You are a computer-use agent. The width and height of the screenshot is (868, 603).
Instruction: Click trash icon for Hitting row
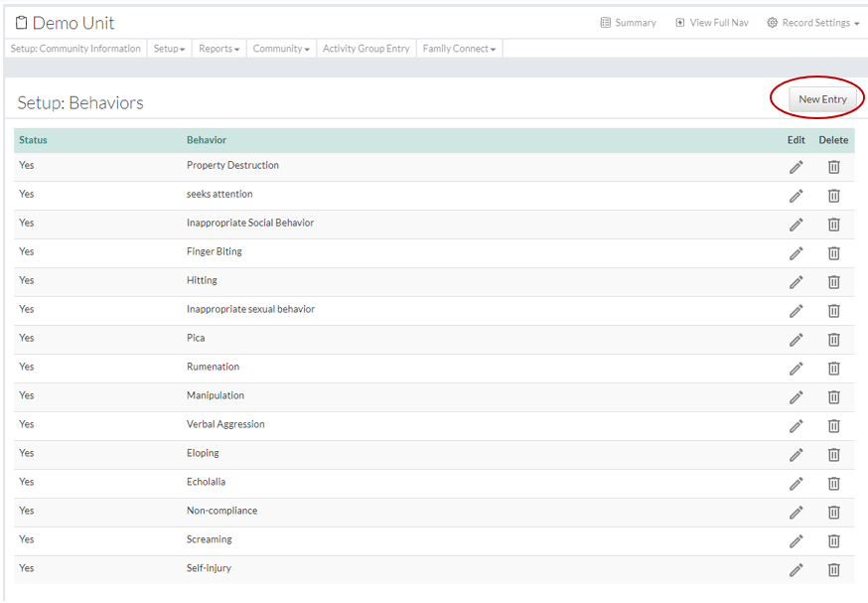(834, 282)
